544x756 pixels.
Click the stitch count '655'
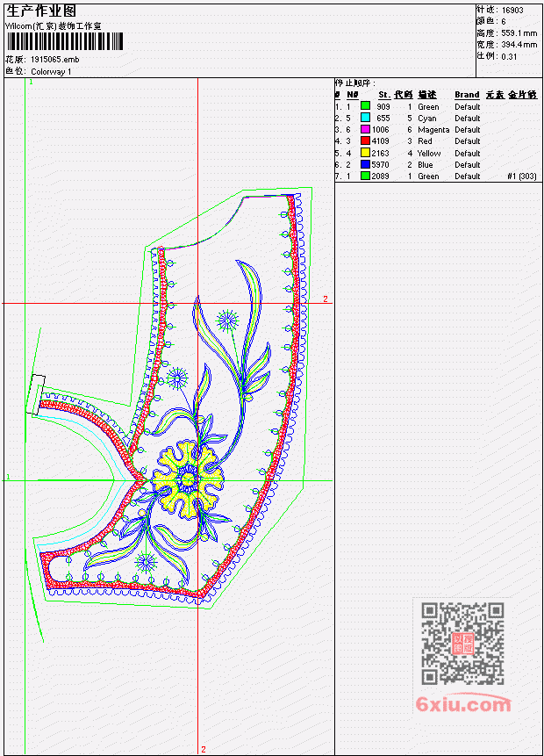(383, 119)
